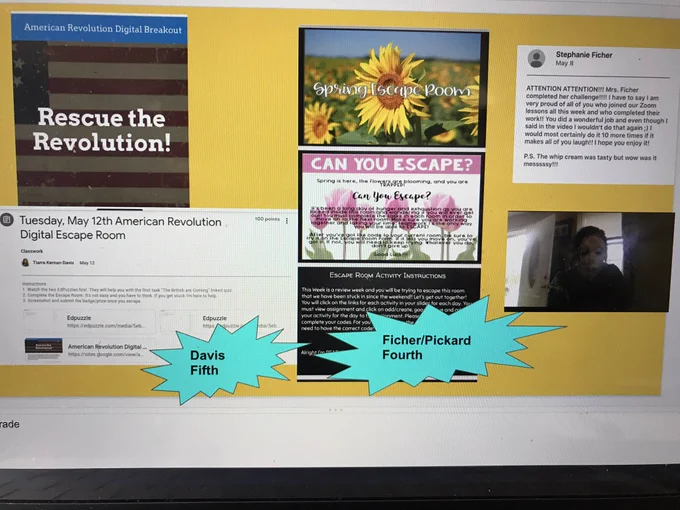Select the Can You Escape tulip image
Screen dimensions: 680x510
391,206
